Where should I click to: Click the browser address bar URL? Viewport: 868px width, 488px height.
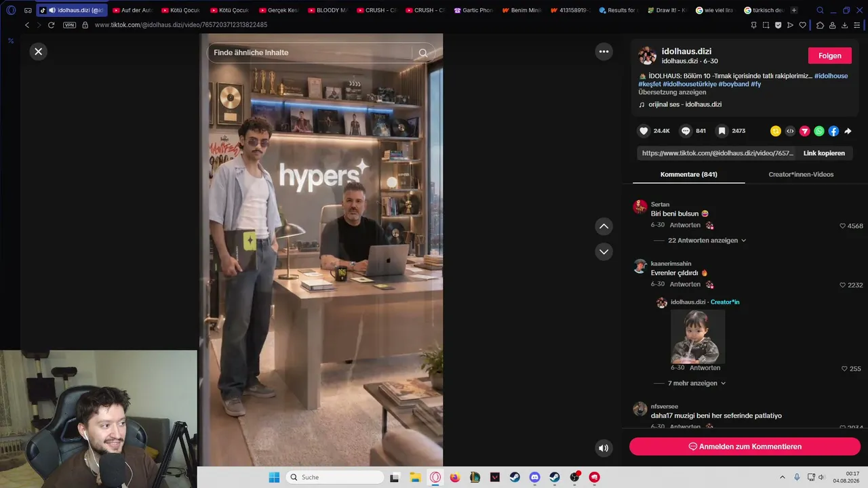[181, 25]
